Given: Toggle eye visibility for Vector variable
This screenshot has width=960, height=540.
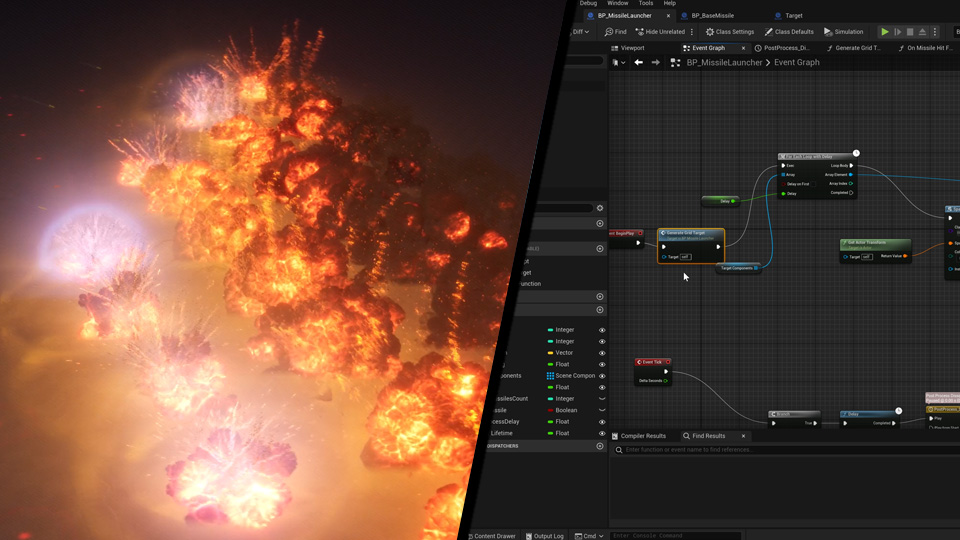Looking at the screenshot, I should coord(601,353).
